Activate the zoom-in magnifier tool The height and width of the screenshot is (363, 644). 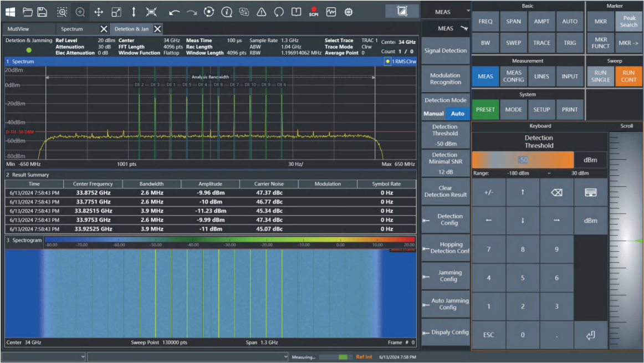tap(80, 12)
